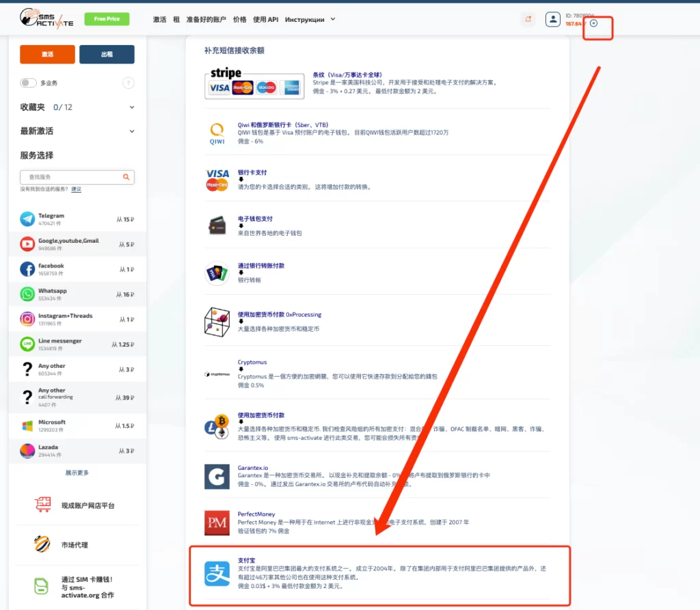Expand 0xProcessing crypto payment options
The height and width of the screenshot is (610, 700).
241,321
